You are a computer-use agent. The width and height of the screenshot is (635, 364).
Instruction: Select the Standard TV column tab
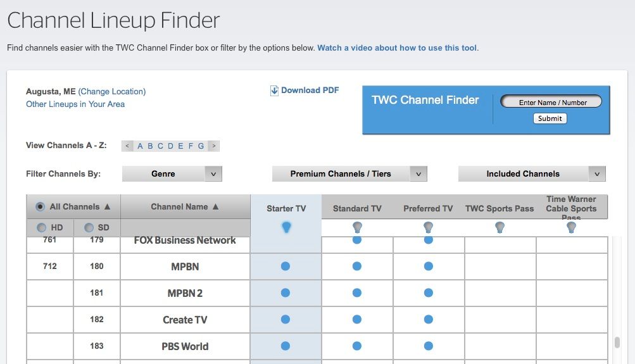pos(357,208)
